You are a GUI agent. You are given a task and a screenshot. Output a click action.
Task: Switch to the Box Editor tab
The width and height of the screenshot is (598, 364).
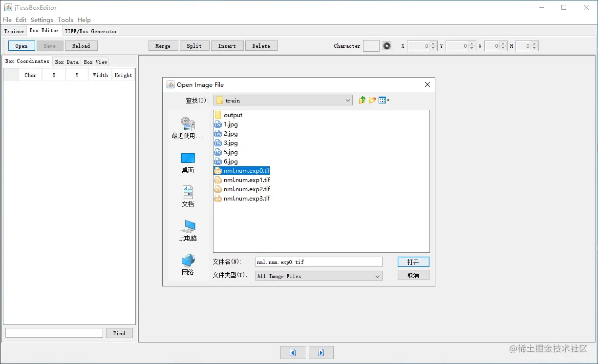44,31
